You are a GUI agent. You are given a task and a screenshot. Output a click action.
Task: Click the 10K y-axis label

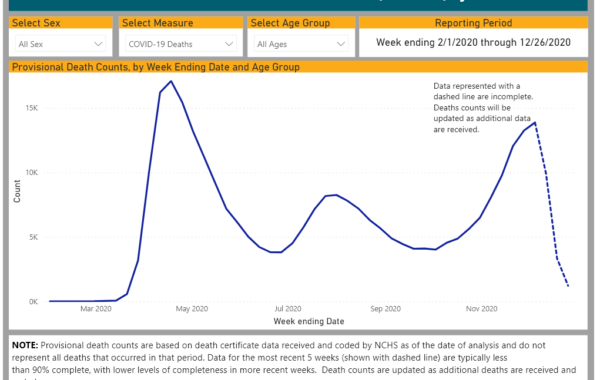click(32, 173)
